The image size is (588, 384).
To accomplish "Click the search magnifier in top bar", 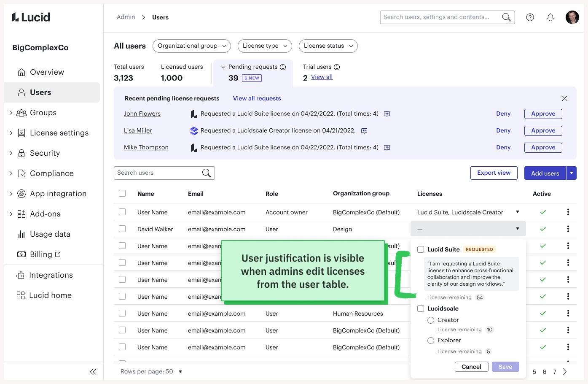I will click(506, 17).
